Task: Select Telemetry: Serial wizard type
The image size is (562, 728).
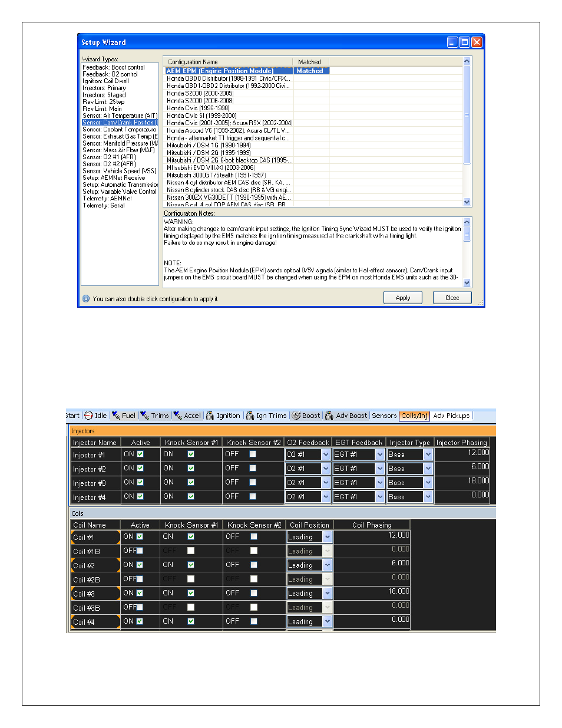Action: [x=104, y=206]
